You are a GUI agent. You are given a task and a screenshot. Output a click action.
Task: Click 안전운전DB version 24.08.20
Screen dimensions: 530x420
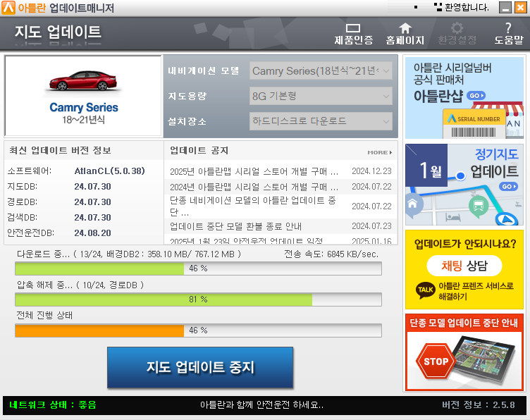coord(92,233)
